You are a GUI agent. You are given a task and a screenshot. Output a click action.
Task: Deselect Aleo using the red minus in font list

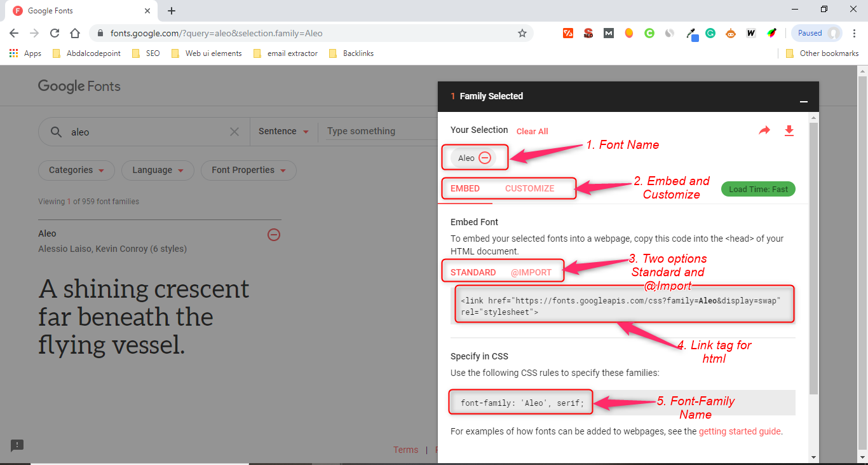click(274, 235)
